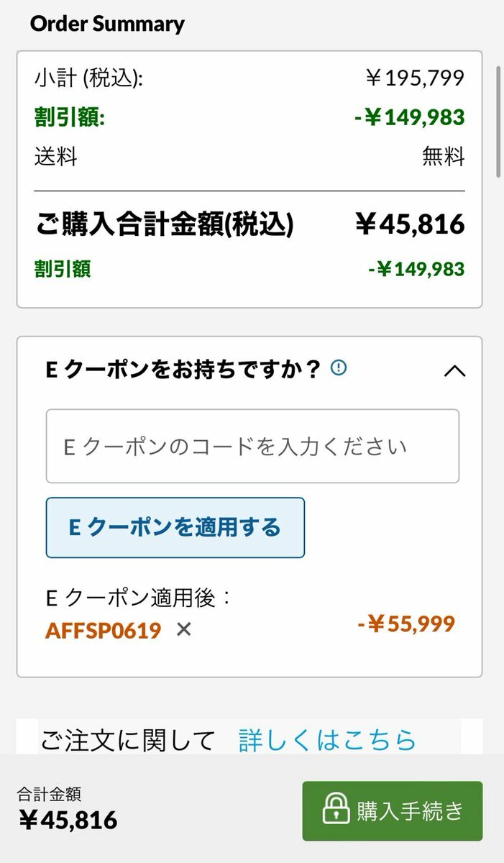
Task: Click the ご購入合計金額(税込) total label
Action: 165,225
